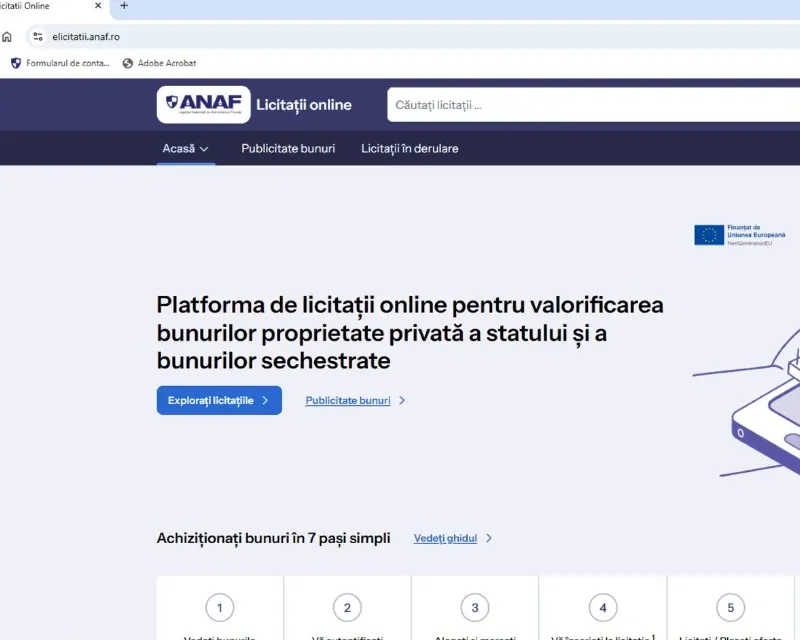Click step circle number 5
800x640 pixels.
click(731, 607)
